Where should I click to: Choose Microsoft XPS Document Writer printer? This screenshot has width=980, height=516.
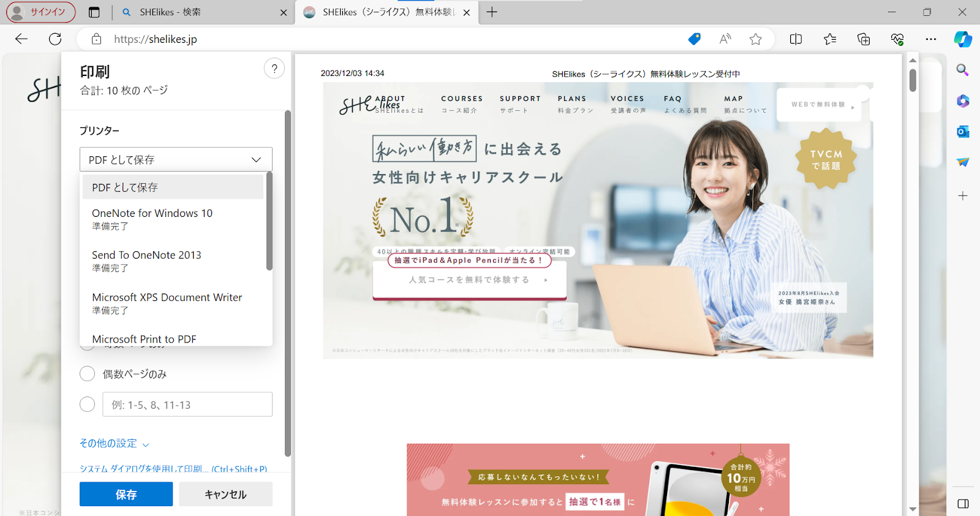(173, 303)
